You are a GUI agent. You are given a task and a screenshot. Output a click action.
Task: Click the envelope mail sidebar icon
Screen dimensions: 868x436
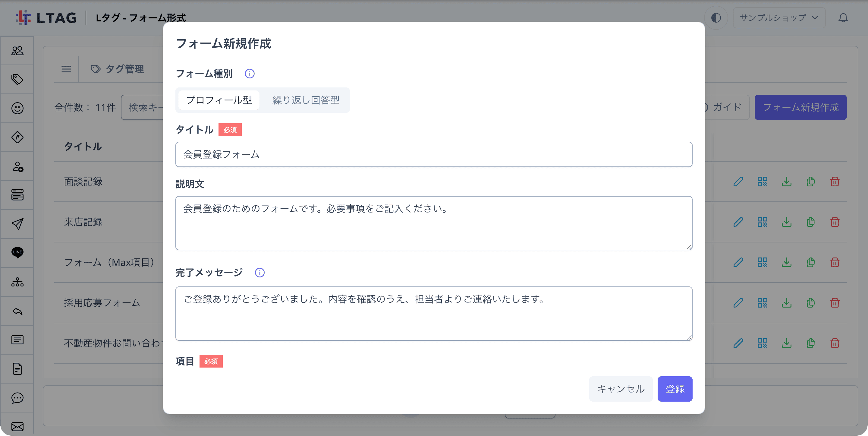(17, 427)
